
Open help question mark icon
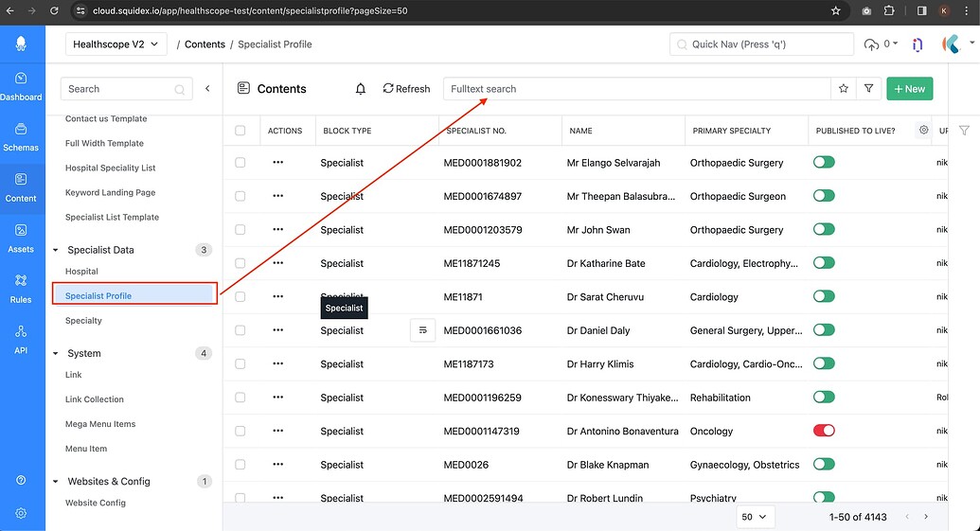click(21, 480)
